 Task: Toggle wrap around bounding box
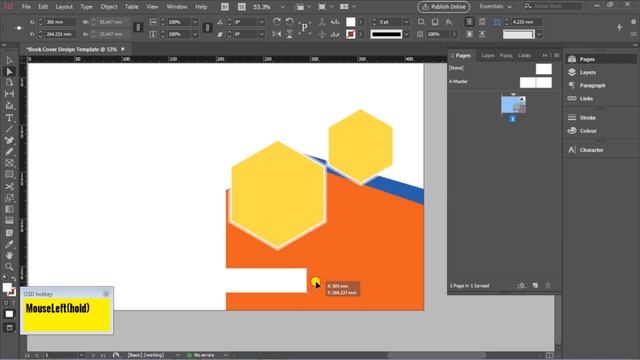point(482,22)
